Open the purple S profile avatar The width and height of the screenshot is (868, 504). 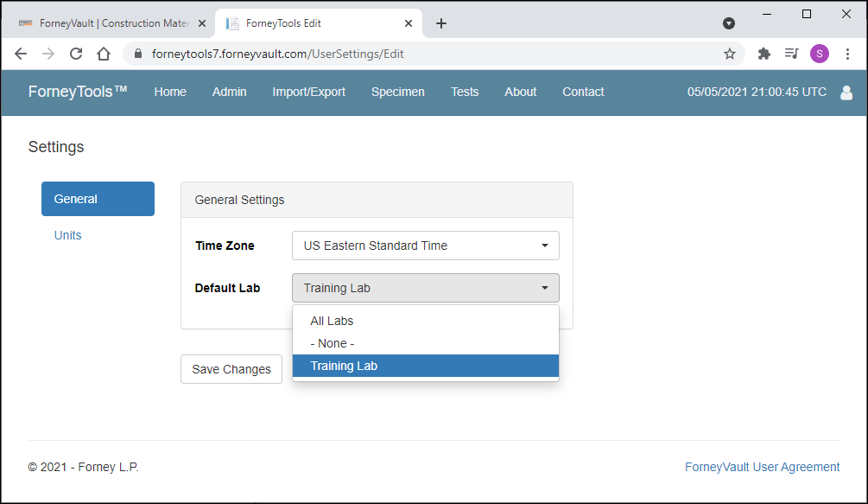(x=820, y=54)
